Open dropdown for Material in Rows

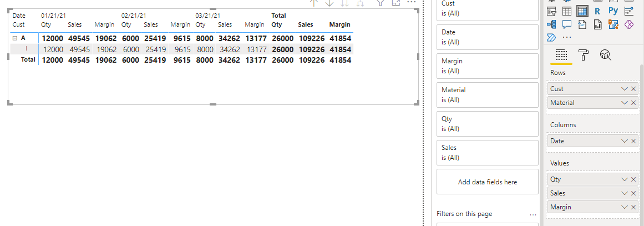coord(625,103)
